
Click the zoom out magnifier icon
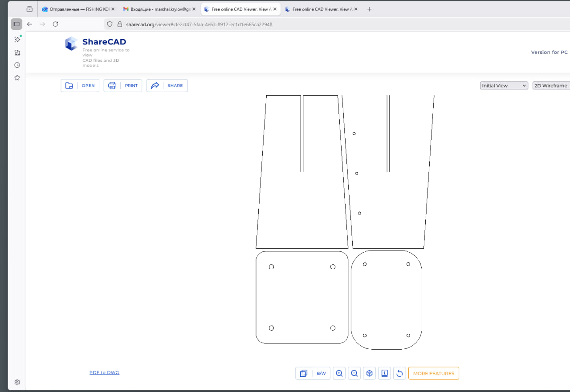pyautogui.click(x=354, y=373)
